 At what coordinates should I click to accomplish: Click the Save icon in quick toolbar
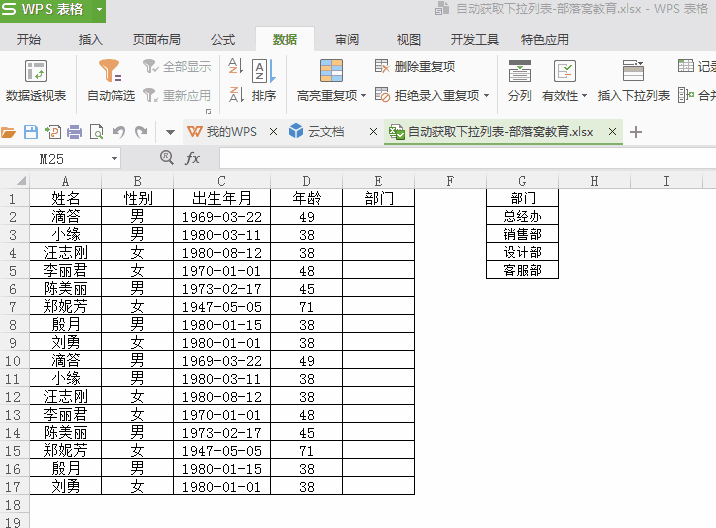(31, 132)
